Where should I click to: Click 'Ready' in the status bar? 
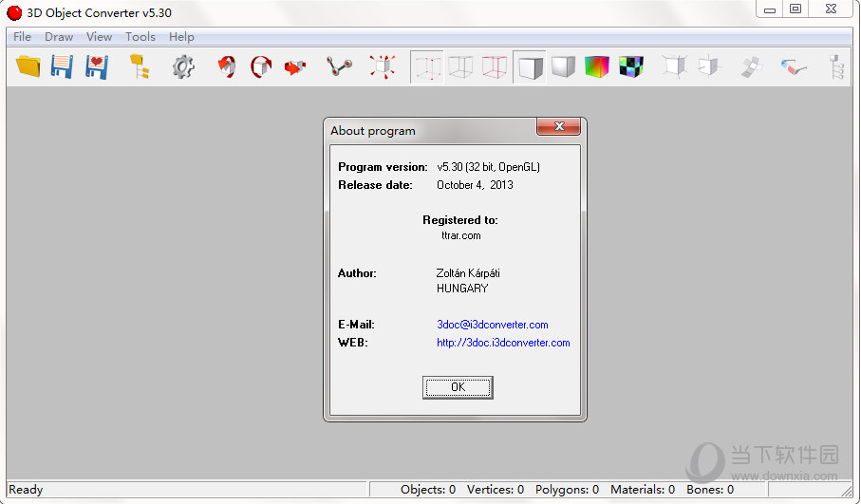pos(26,489)
